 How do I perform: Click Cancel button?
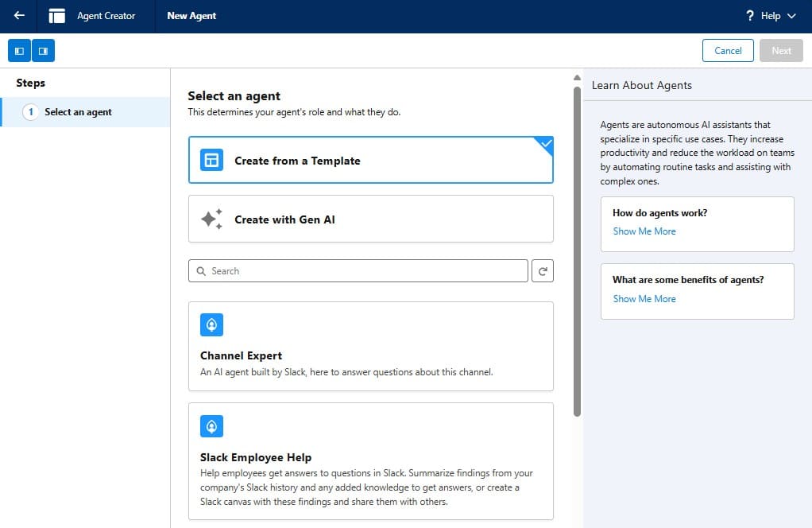coord(728,51)
